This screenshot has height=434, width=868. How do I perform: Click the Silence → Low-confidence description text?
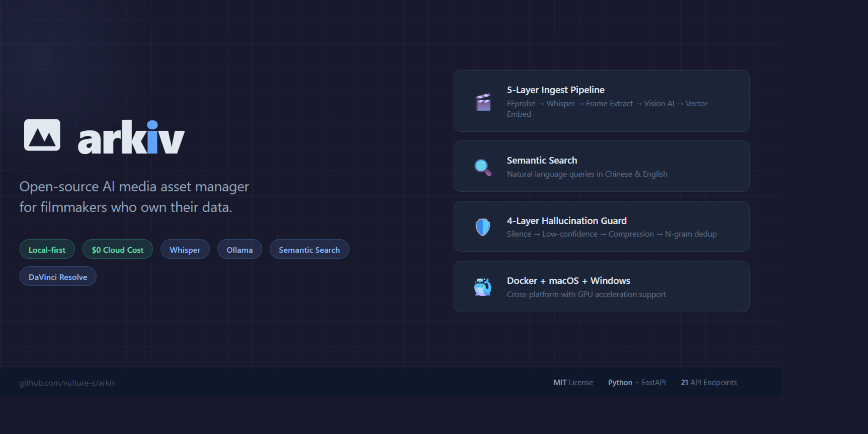612,234
